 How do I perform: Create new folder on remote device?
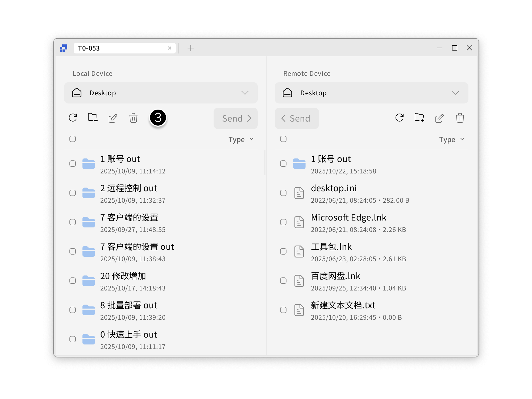[419, 118]
